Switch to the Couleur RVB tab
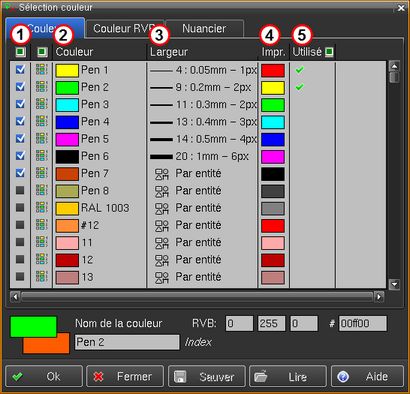The height and width of the screenshot is (394, 410). pos(124,29)
